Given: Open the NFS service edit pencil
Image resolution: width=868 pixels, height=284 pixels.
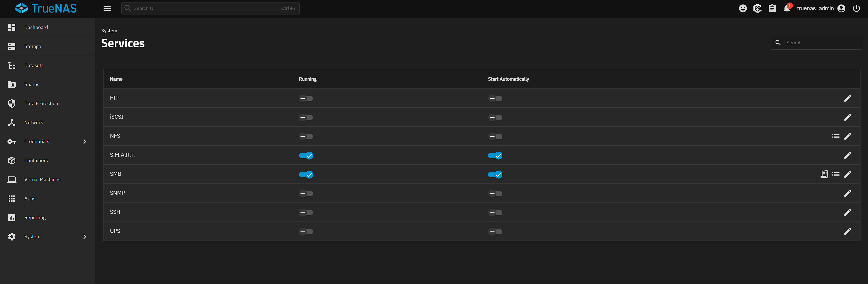Looking at the screenshot, I should pos(847,136).
